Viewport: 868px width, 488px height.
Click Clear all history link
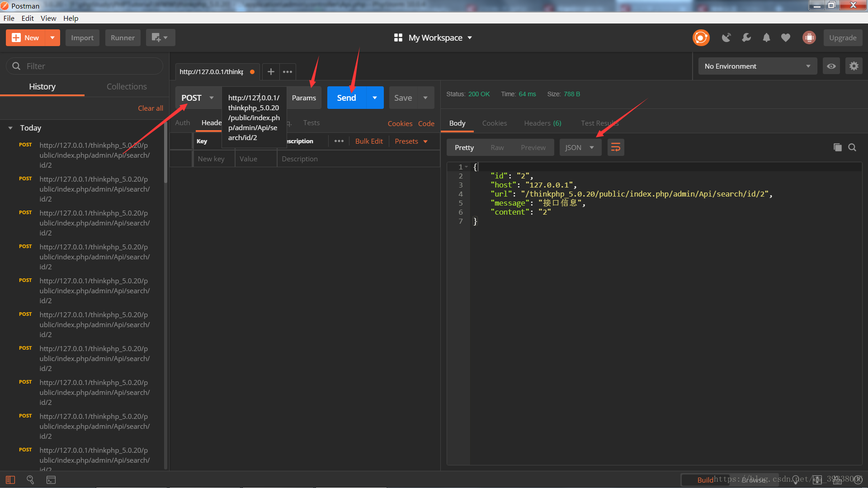(x=150, y=108)
